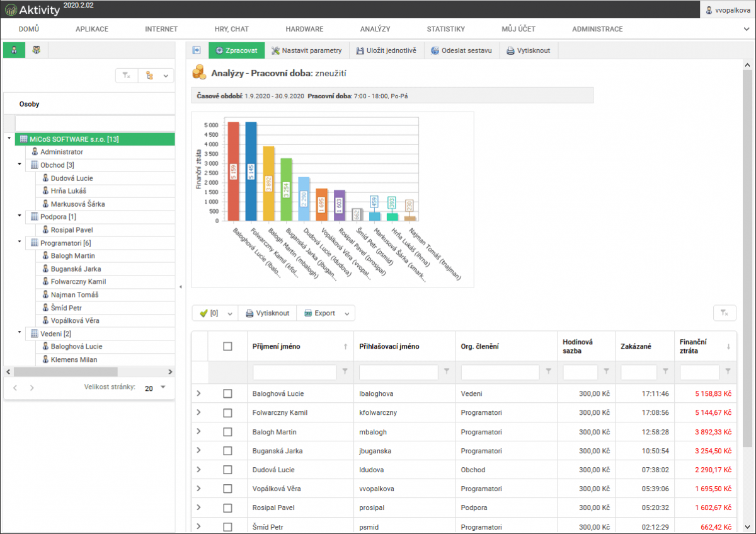The image size is (756, 534).
Task: Click the panel toggle icon left of Zpracovat
Action: 197,50
